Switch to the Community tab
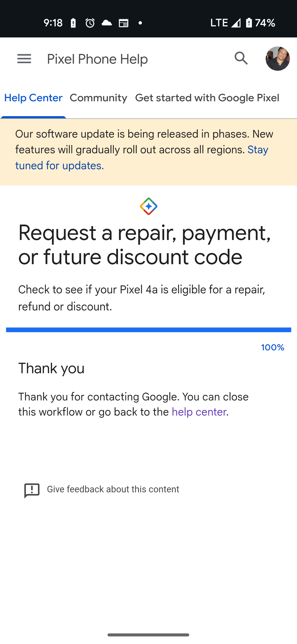Viewport: 297px width, 644px height. 98,98
